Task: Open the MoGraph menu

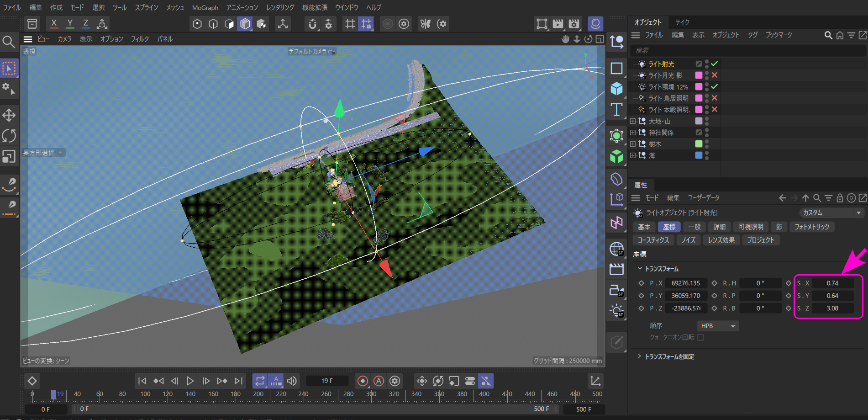Action: click(x=205, y=8)
